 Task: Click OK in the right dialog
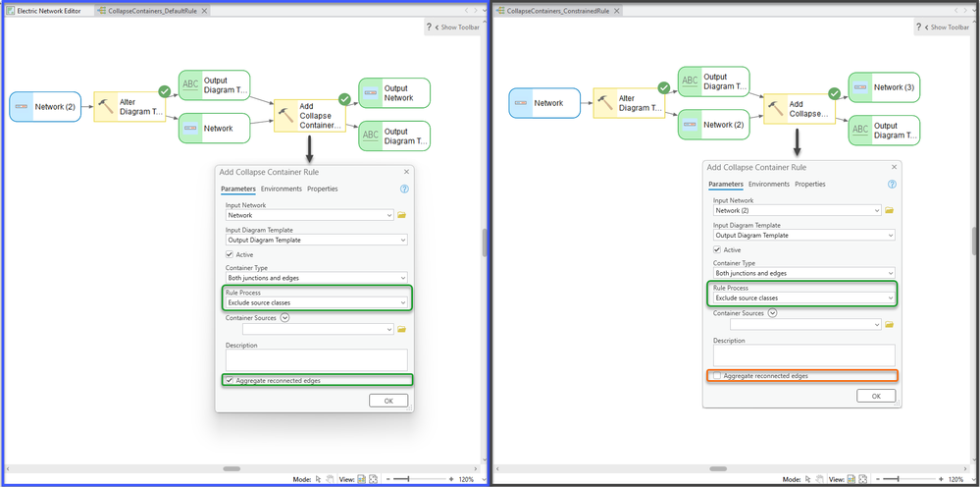click(x=876, y=397)
